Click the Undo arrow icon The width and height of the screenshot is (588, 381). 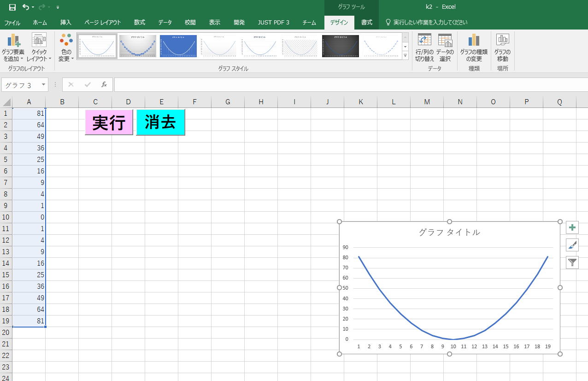click(x=25, y=7)
